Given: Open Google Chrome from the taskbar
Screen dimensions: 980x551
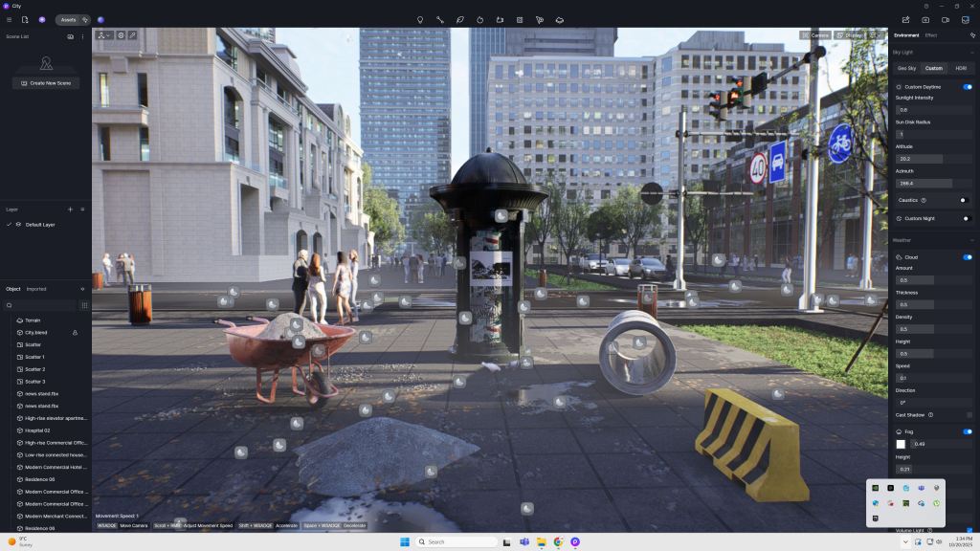Looking at the screenshot, I should click(x=558, y=541).
